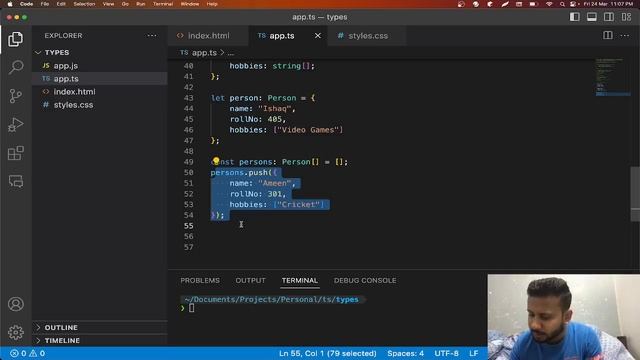
Task: Click errors and warnings count in status bar
Action: click(27, 353)
